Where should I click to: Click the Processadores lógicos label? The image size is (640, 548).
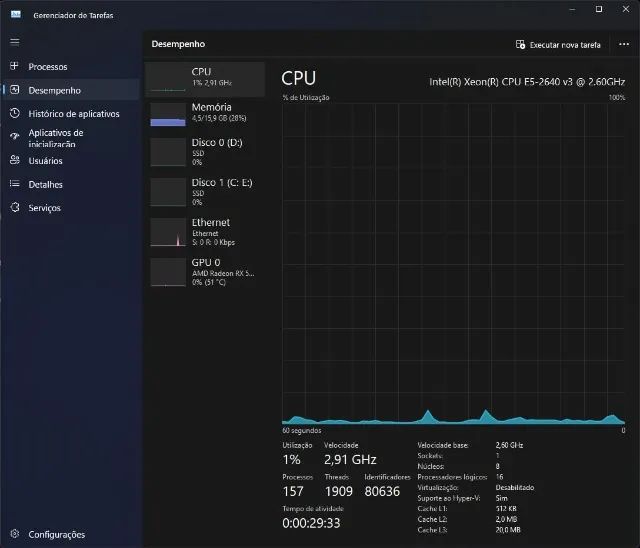tap(452, 477)
